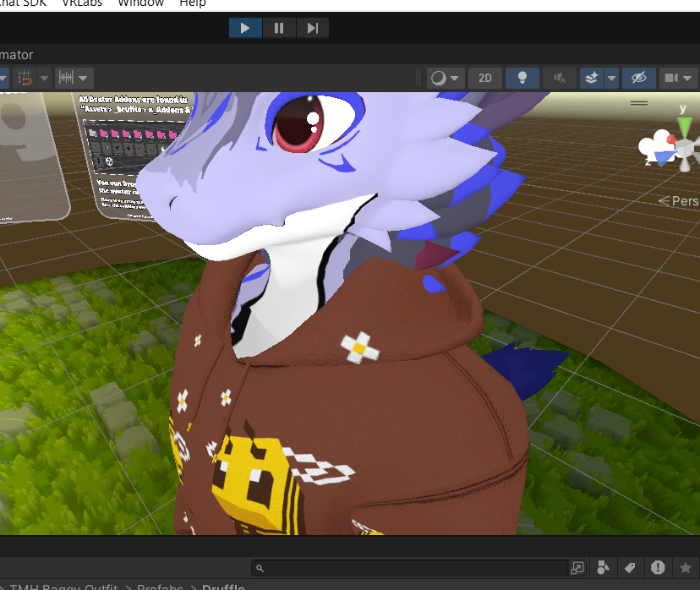Toggle scene effects like skybox and fog

[592, 78]
